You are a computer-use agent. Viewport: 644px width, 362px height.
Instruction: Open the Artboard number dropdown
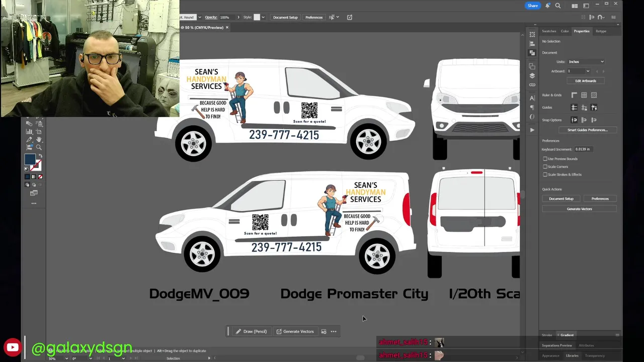588,71
